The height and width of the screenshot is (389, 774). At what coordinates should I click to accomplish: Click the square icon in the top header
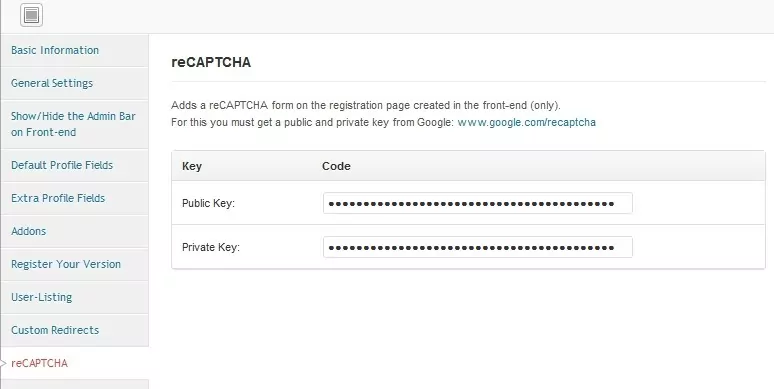pos(32,15)
